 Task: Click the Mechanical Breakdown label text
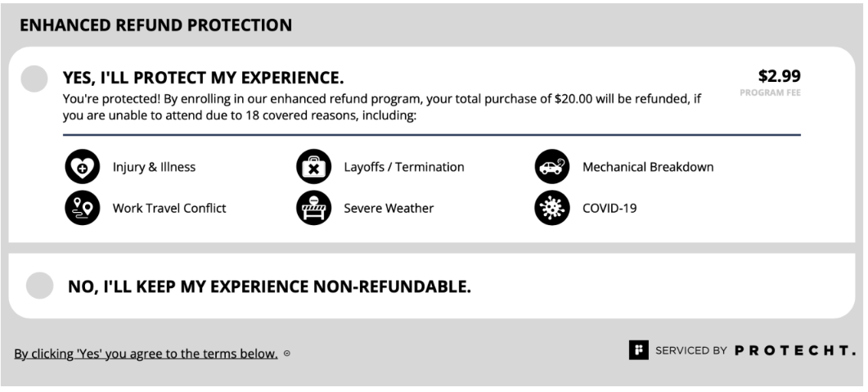pyautogui.click(x=648, y=167)
